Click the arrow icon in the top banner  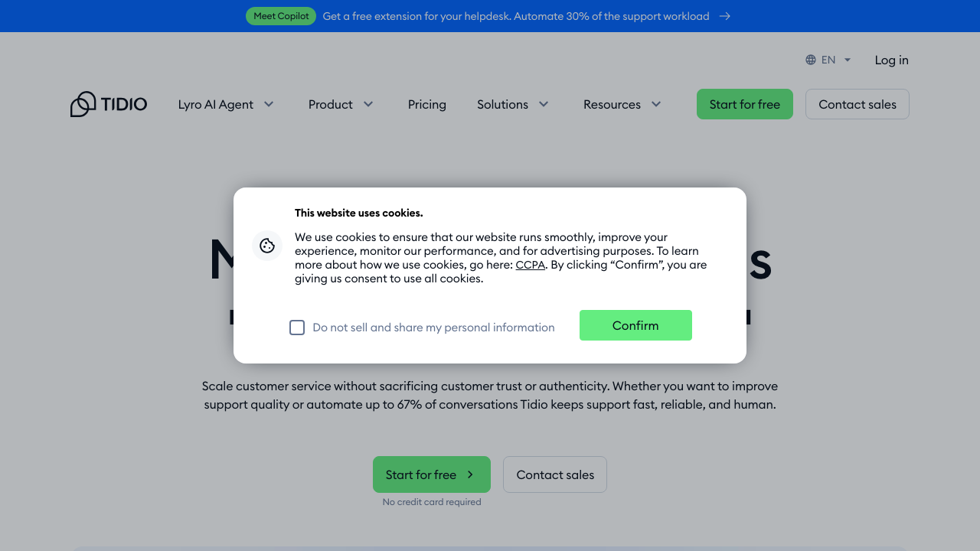click(x=725, y=16)
